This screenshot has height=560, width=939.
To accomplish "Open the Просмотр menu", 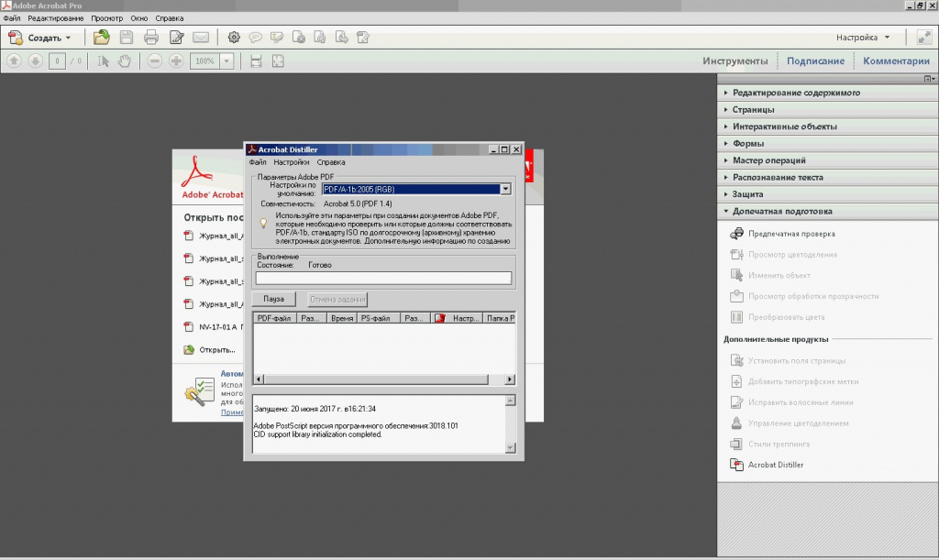I will pos(106,18).
